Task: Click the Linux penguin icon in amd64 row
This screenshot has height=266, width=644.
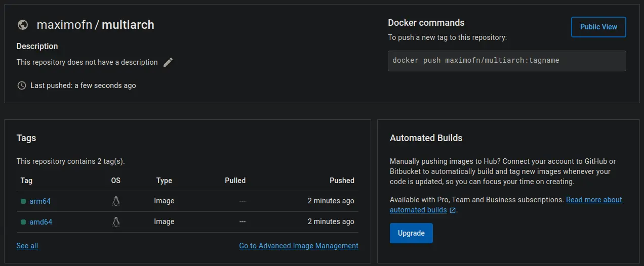Action: pos(116,221)
